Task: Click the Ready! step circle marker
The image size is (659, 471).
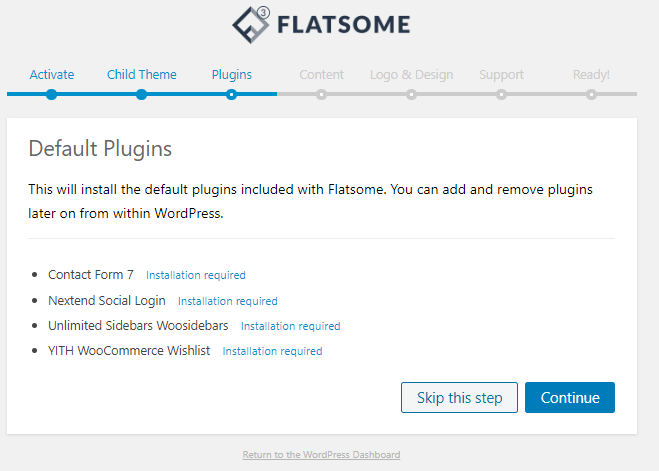Action: 591,95
